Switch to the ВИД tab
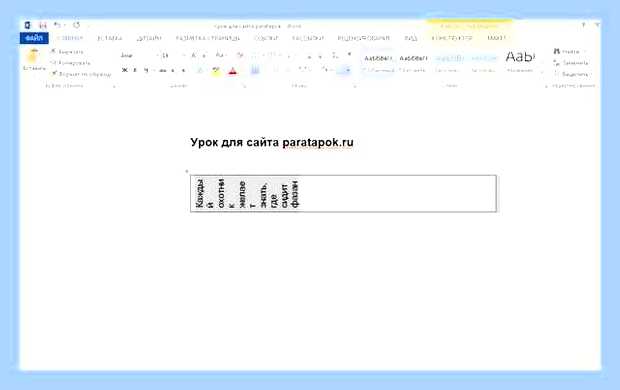The width and height of the screenshot is (620, 390). [x=410, y=38]
